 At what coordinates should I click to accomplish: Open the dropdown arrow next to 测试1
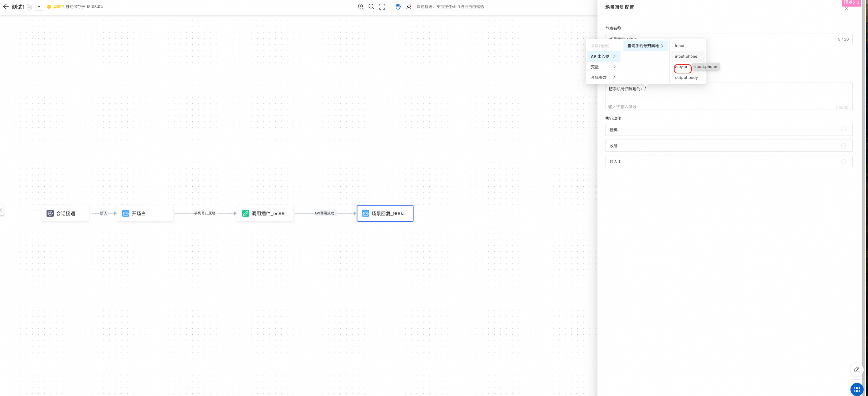[39, 7]
